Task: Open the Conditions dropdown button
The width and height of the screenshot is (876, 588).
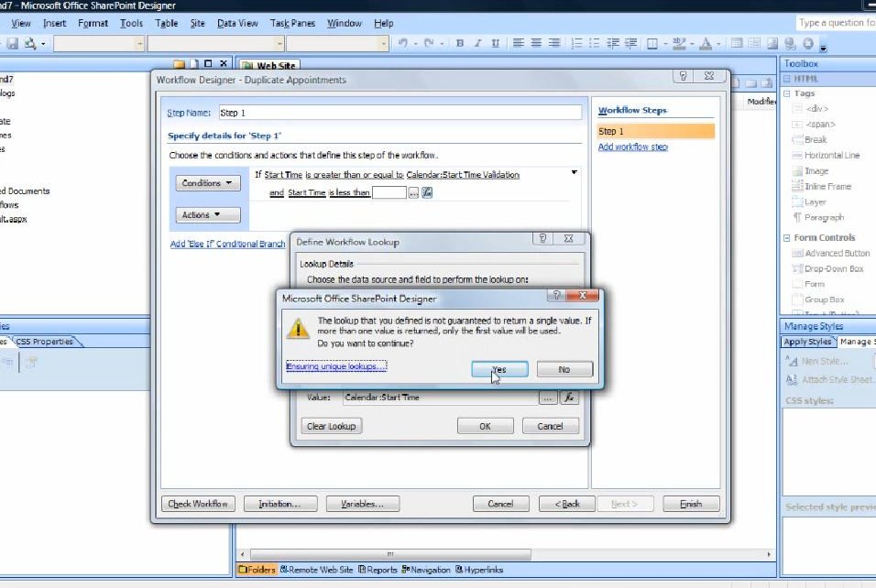Action: 208,183
